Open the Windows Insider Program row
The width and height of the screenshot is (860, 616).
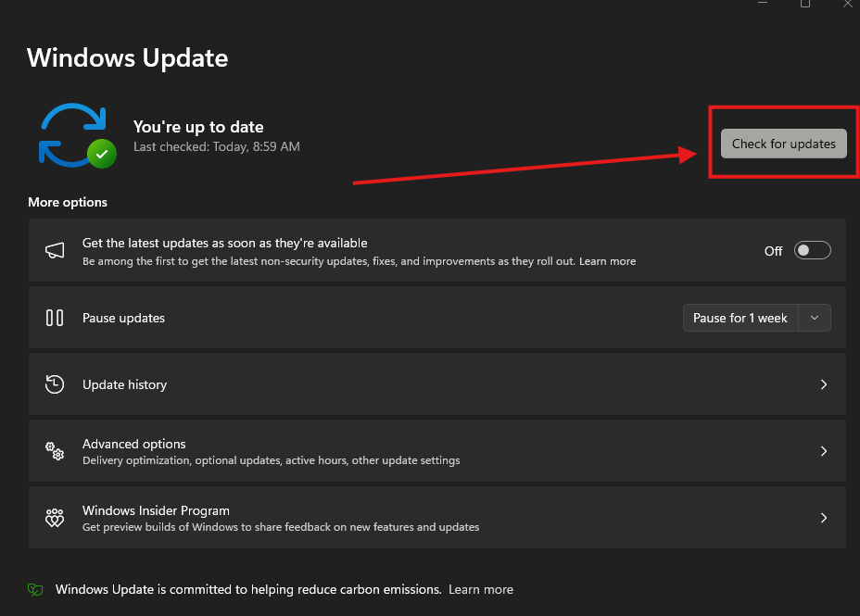coord(437,518)
